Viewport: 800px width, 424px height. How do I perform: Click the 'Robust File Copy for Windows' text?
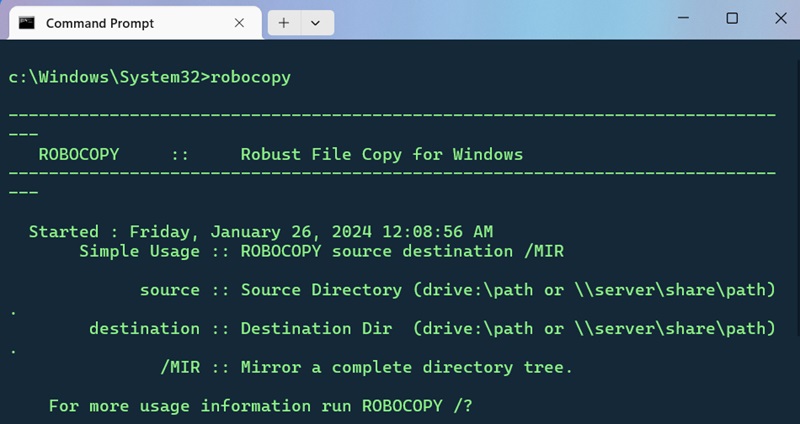[x=382, y=154]
